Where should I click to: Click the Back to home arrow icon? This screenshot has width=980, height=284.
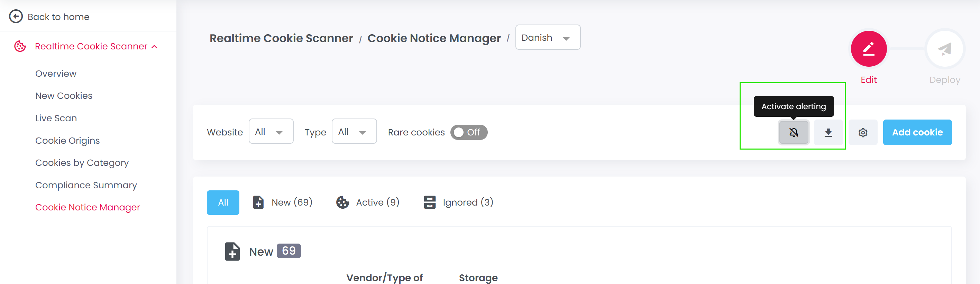[x=16, y=16]
